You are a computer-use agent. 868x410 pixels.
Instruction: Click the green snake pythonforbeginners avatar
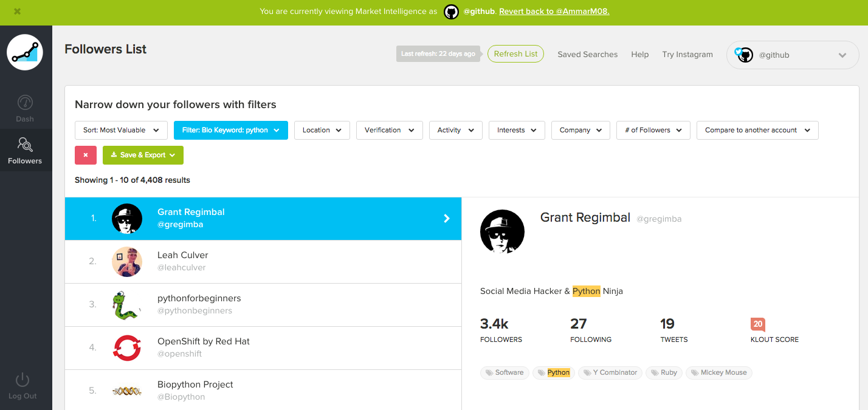127,305
